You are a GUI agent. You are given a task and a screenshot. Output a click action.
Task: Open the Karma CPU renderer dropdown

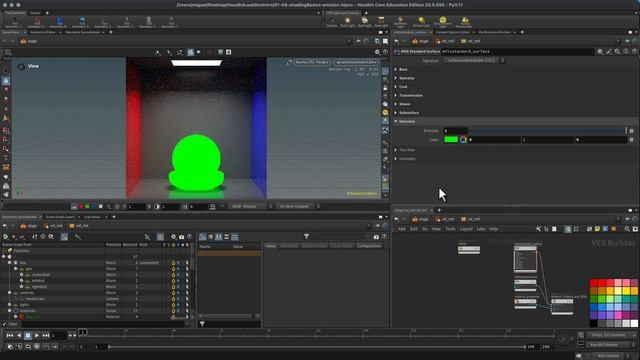click(x=312, y=62)
